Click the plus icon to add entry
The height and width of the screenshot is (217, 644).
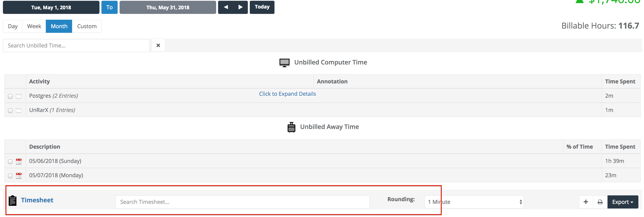click(586, 202)
